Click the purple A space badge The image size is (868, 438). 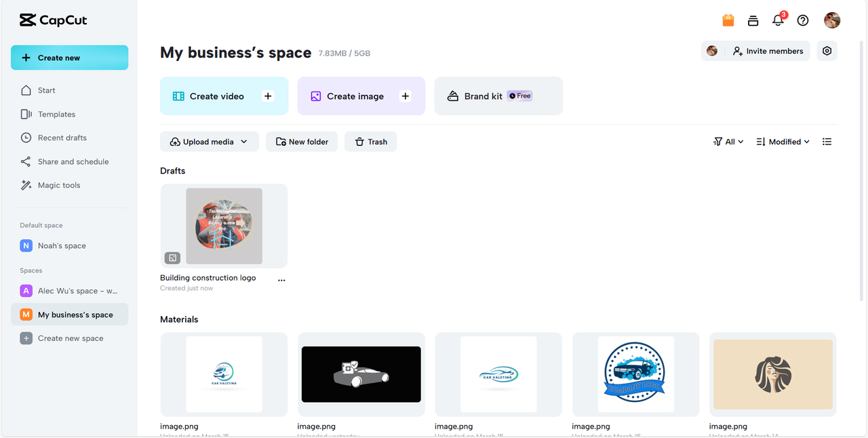click(26, 291)
